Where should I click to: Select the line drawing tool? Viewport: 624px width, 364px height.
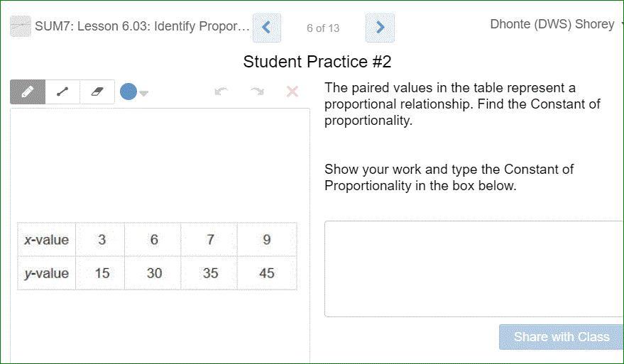(62, 92)
